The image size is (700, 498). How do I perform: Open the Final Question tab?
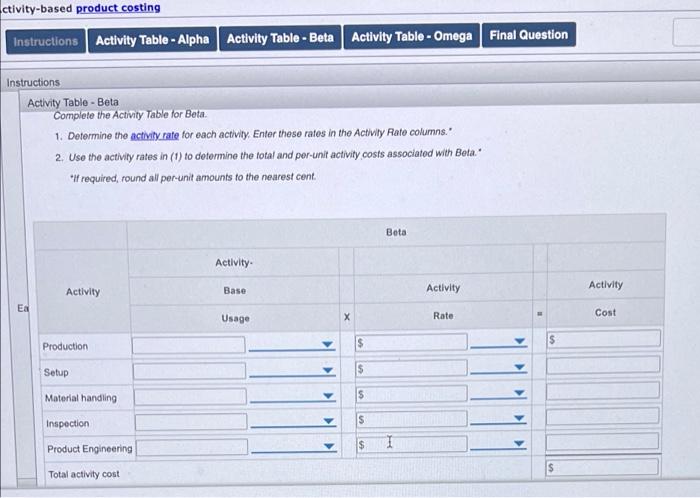point(529,35)
